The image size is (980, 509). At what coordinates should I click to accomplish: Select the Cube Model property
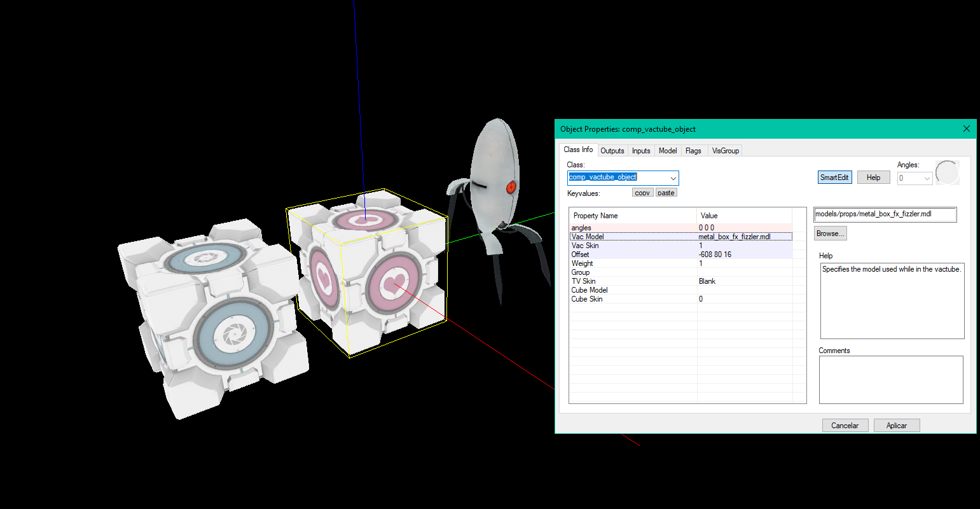pyautogui.click(x=681, y=290)
